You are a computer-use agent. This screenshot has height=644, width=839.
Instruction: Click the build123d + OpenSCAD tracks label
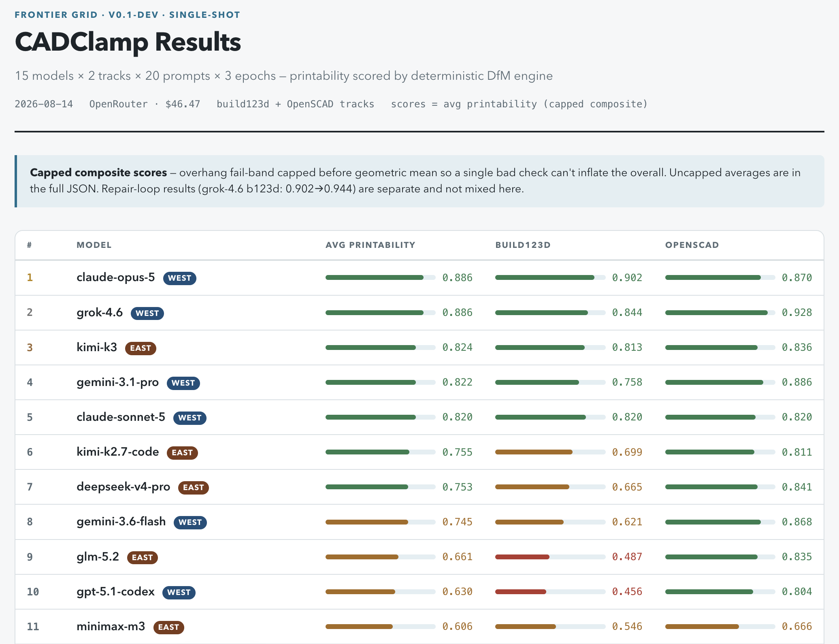295,104
